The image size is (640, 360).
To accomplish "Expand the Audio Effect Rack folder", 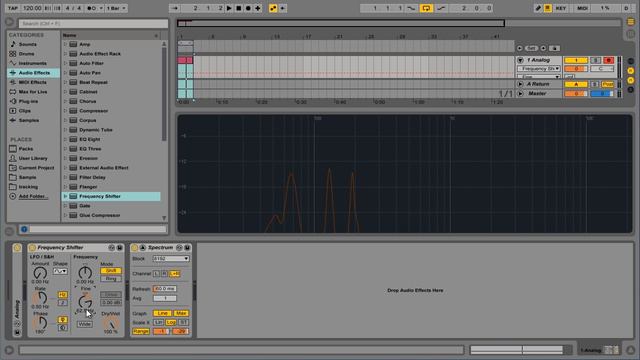I will click(65, 53).
